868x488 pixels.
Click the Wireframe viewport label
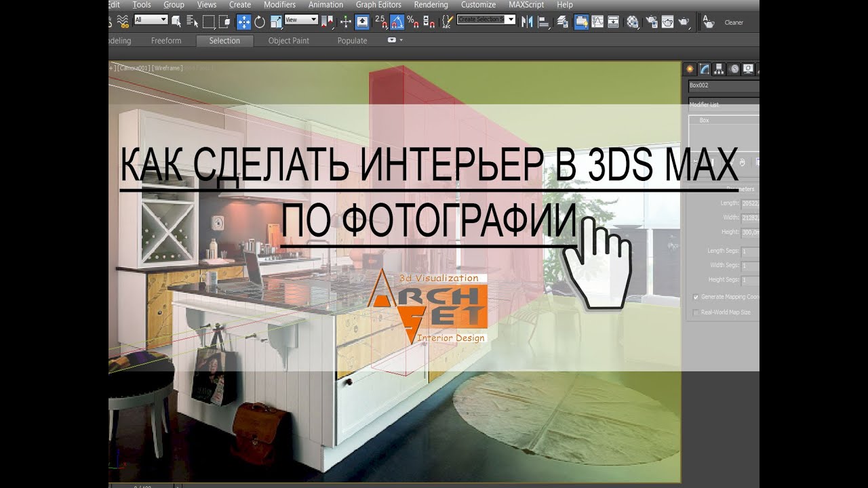point(167,68)
